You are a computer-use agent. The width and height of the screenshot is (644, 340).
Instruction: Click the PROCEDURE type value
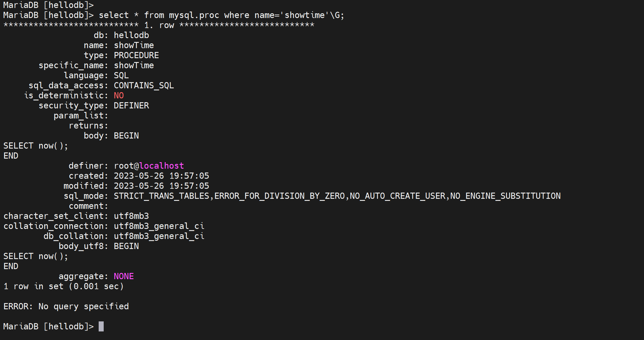point(136,55)
